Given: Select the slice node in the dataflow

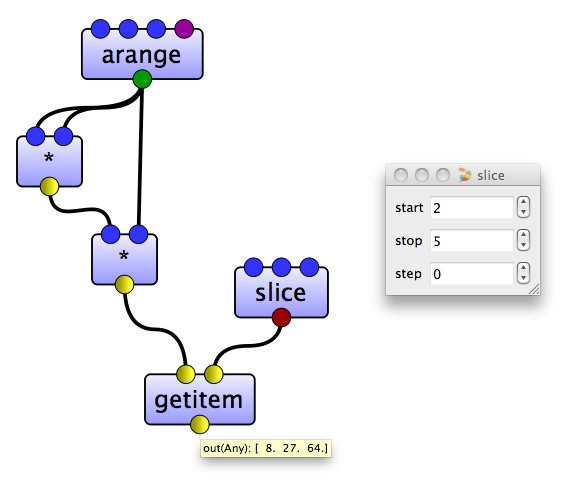Looking at the screenshot, I should tap(281, 292).
